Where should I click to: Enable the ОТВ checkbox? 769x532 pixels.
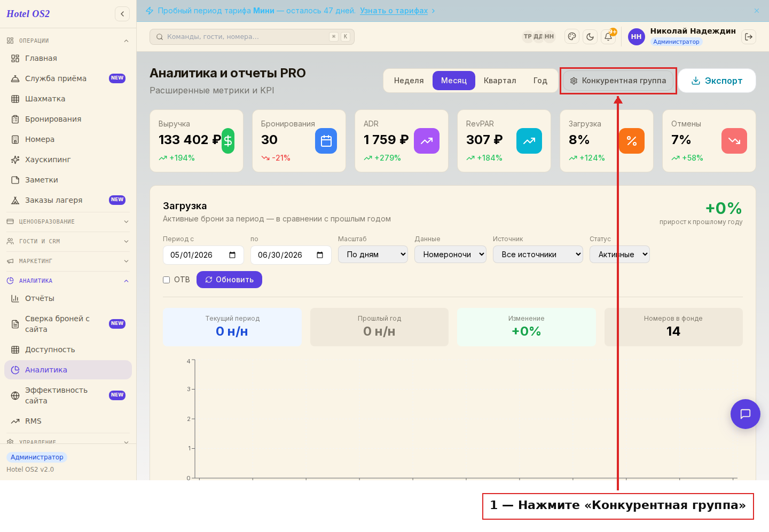167,280
